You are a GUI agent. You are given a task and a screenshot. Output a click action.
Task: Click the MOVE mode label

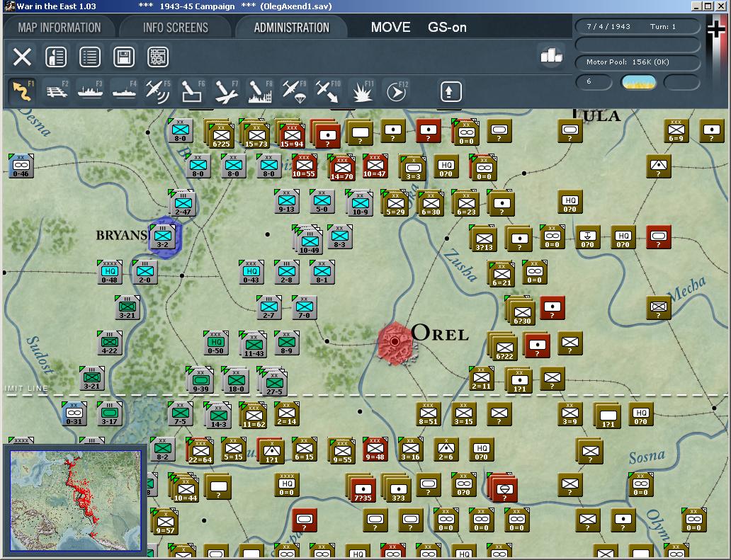[391, 28]
